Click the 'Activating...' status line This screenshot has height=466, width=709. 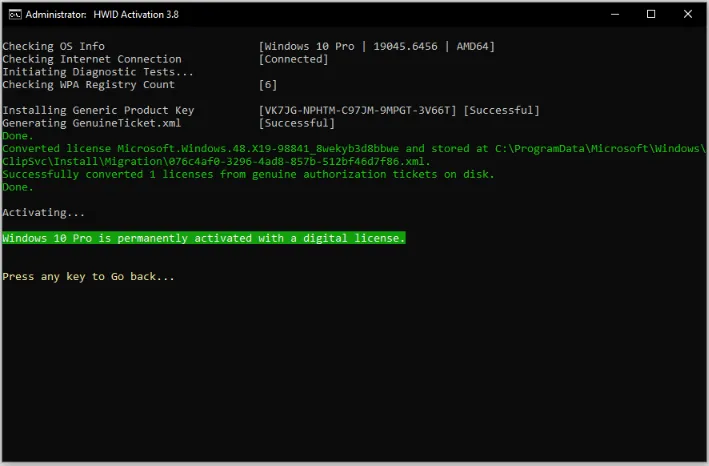click(x=43, y=212)
